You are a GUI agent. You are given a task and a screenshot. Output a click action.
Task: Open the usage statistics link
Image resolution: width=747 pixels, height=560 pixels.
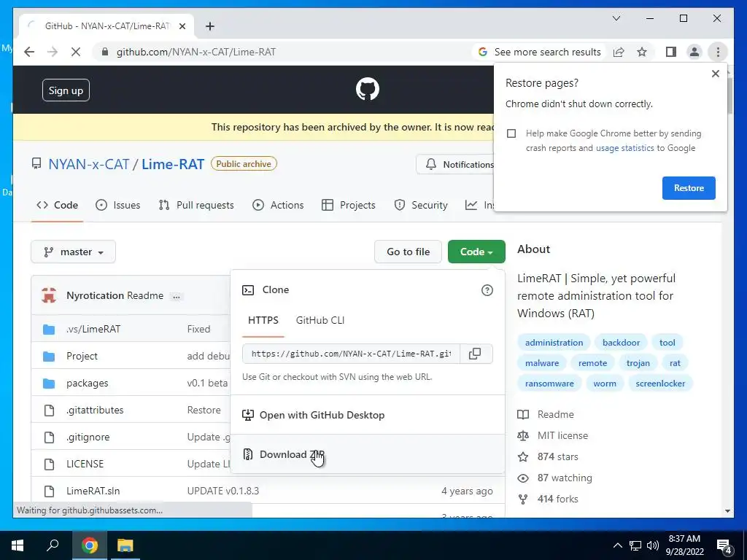tap(624, 148)
